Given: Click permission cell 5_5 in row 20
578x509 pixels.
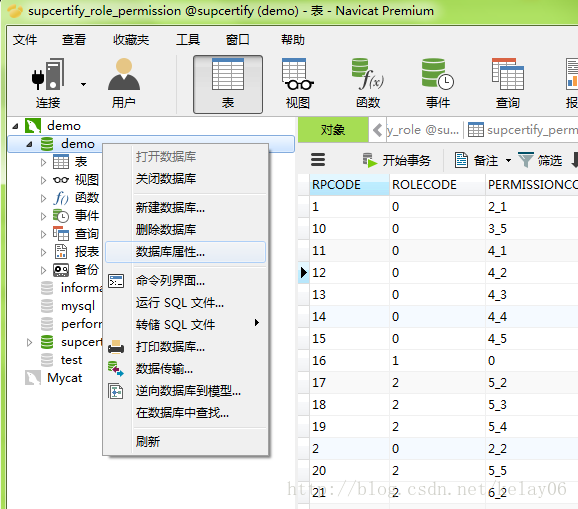Looking at the screenshot, I should tap(532, 471).
